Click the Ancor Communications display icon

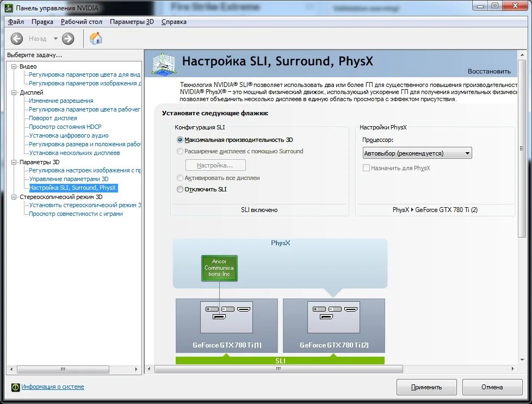pos(219,268)
